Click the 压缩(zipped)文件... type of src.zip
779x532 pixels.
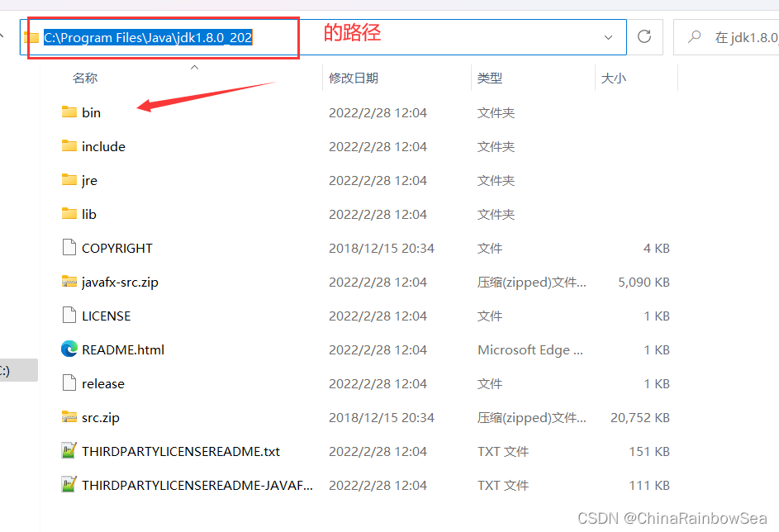532,418
